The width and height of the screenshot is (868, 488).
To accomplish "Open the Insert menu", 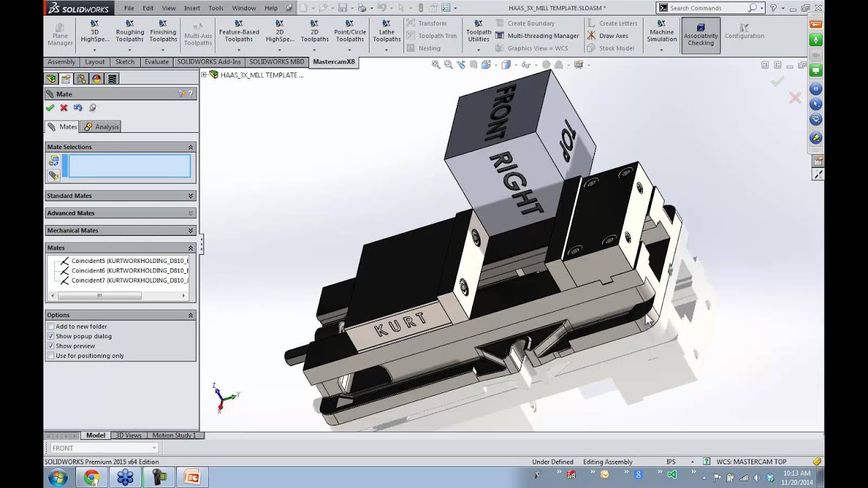I will point(192,8).
